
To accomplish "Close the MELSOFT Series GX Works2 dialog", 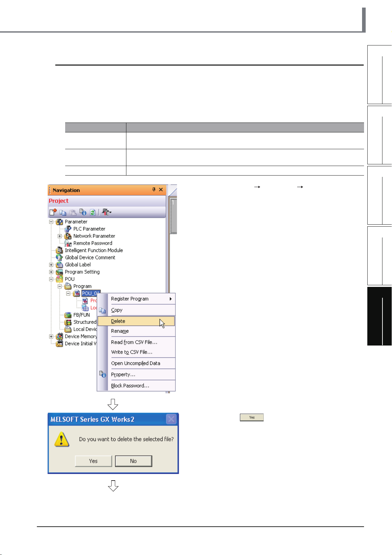I will pos(171,419).
